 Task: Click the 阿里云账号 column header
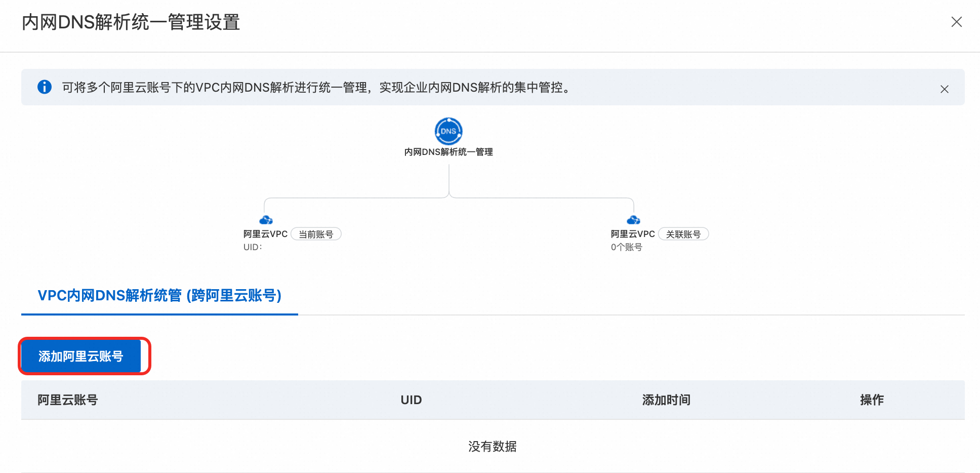click(x=68, y=400)
